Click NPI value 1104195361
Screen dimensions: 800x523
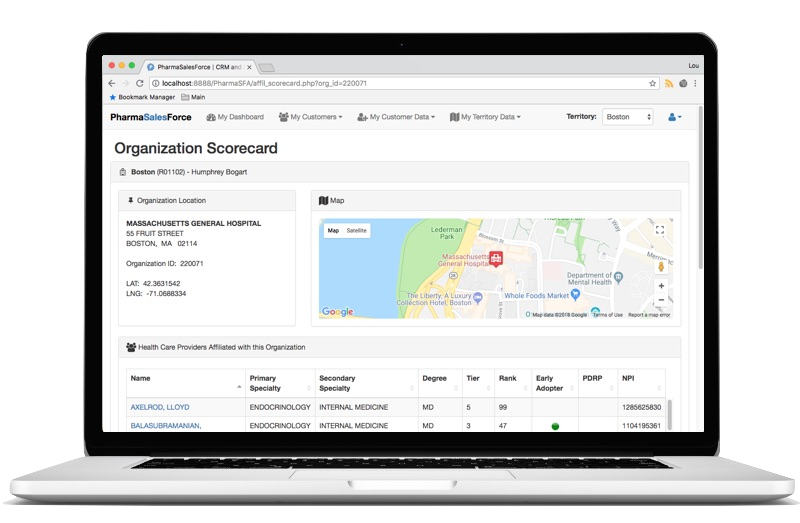point(641,426)
